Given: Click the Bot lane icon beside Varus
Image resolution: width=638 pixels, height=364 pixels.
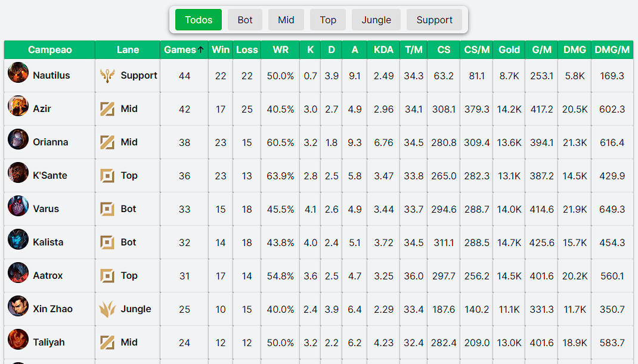Looking at the screenshot, I should (107, 209).
